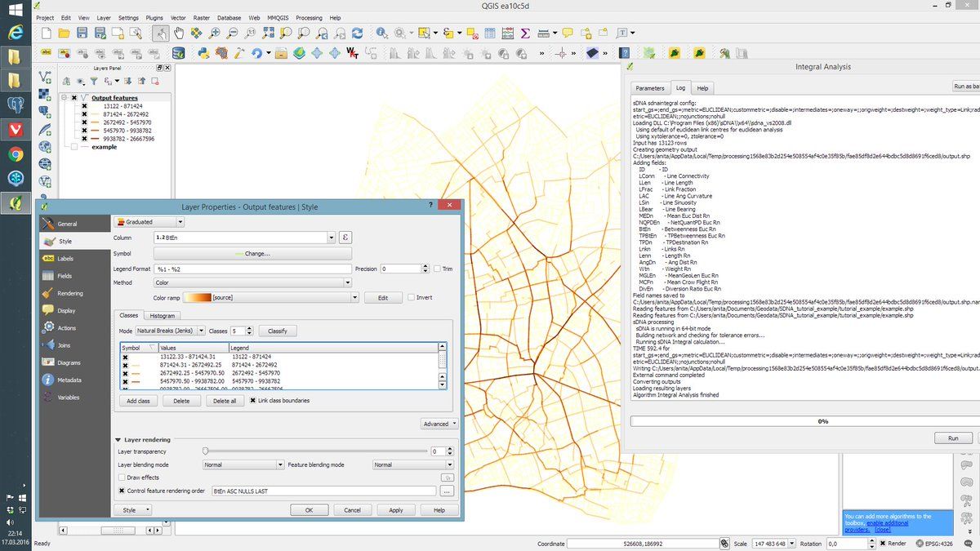The height and width of the screenshot is (551, 980).
Task: Click the Refresh map icon
Action: (x=357, y=33)
